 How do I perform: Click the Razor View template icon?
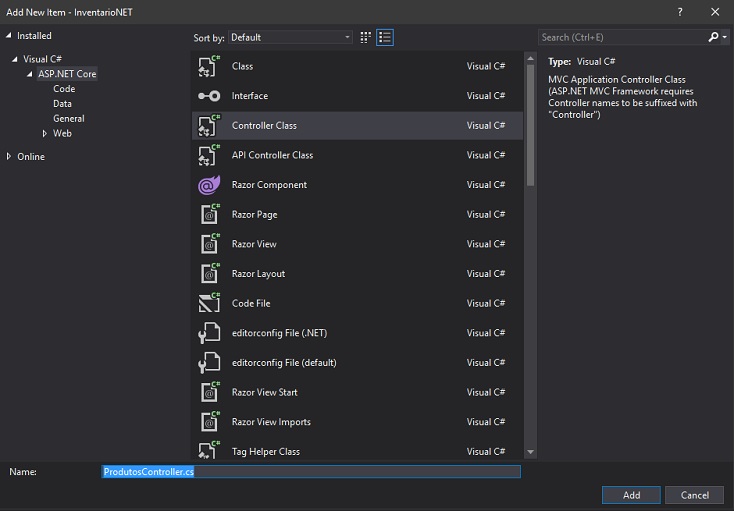click(x=210, y=244)
